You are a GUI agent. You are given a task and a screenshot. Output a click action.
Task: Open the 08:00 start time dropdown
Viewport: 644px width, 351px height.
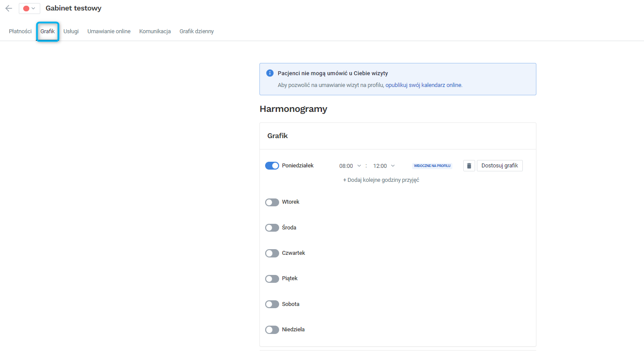(x=349, y=166)
